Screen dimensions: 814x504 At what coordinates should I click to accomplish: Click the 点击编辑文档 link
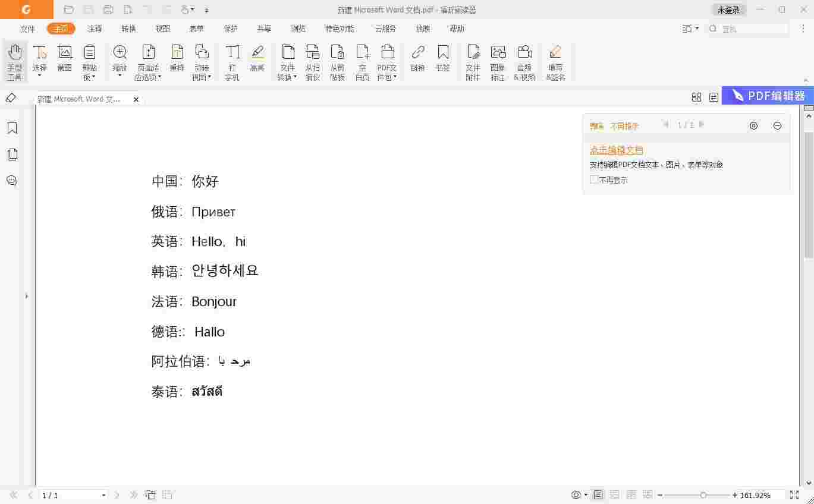(616, 149)
